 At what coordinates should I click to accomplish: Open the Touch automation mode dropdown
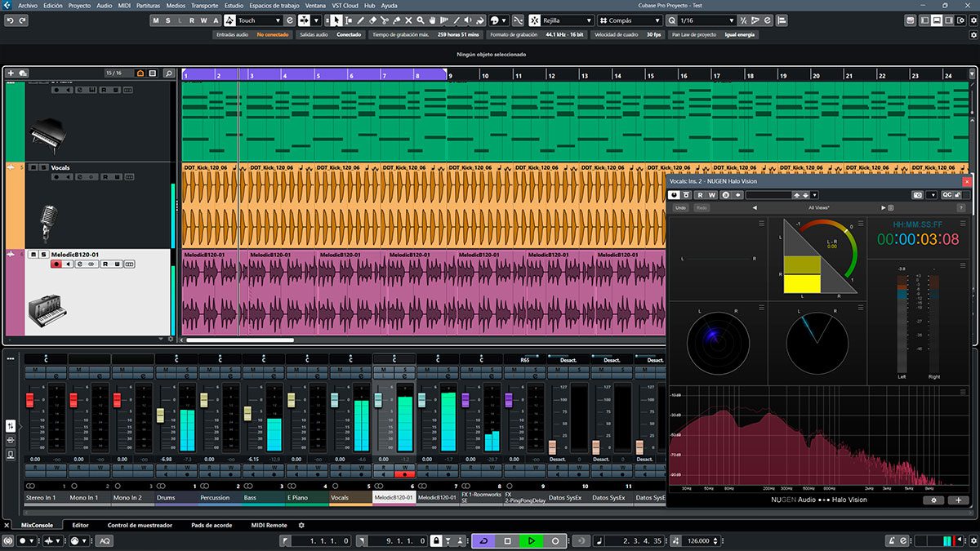tap(258, 20)
